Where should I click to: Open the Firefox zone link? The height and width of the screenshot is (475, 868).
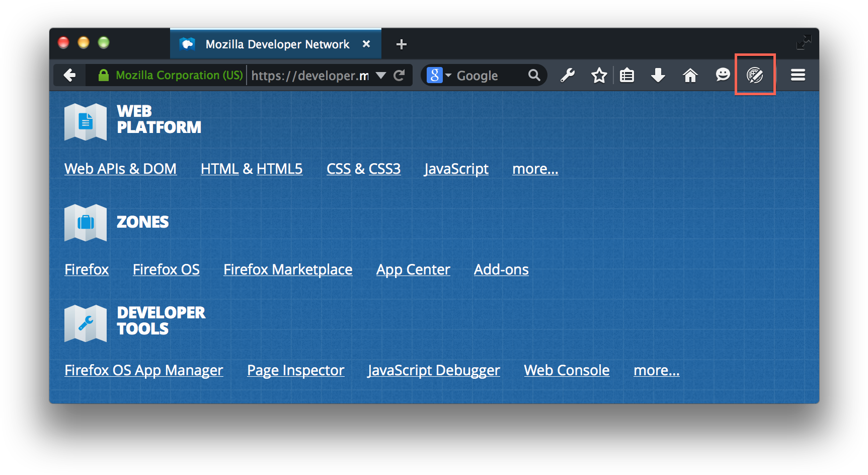pyautogui.click(x=87, y=269)
